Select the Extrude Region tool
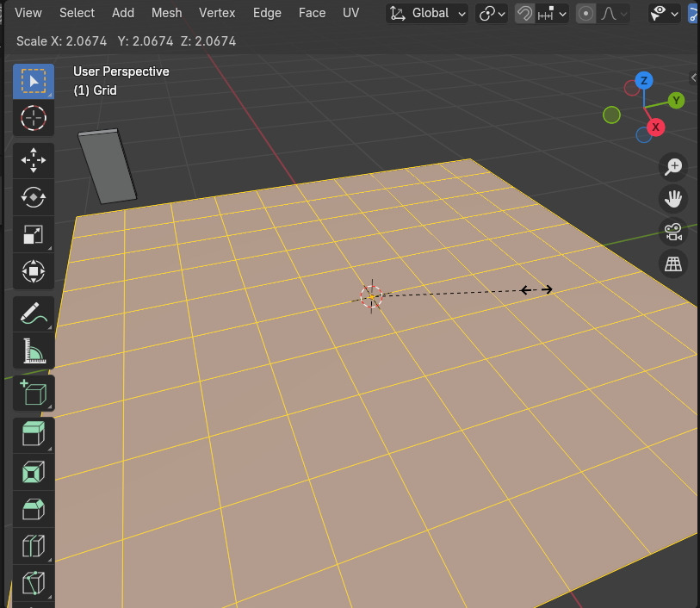 34,435
